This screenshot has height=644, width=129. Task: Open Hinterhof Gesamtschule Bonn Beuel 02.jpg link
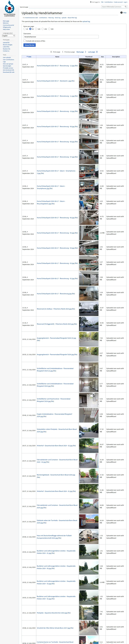(x=54, y=446)
